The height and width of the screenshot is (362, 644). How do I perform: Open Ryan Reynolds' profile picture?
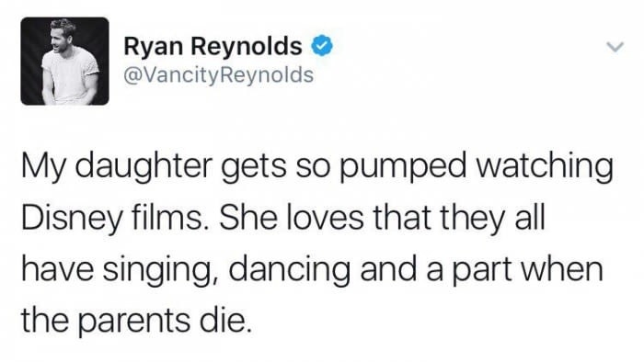(65, 61)
